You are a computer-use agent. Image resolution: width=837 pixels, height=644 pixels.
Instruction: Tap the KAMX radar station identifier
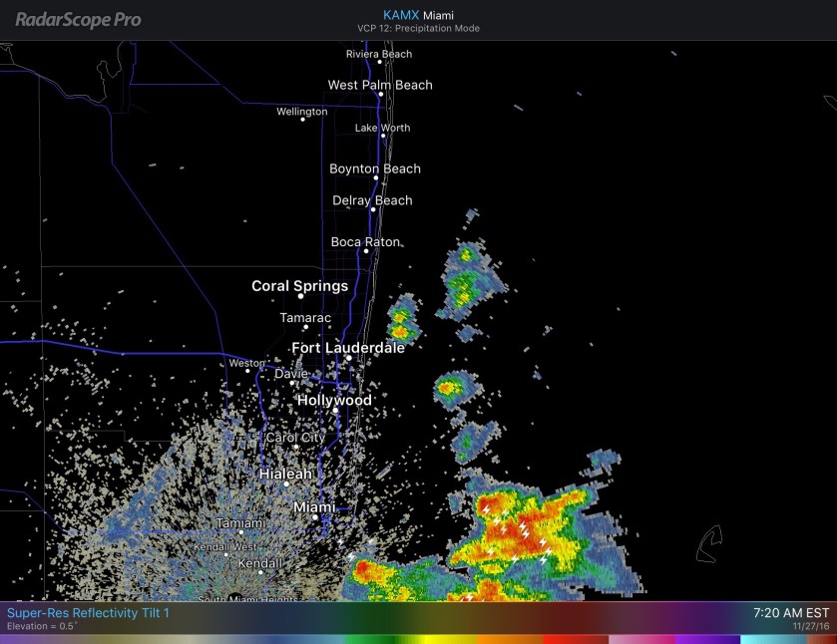401,15
